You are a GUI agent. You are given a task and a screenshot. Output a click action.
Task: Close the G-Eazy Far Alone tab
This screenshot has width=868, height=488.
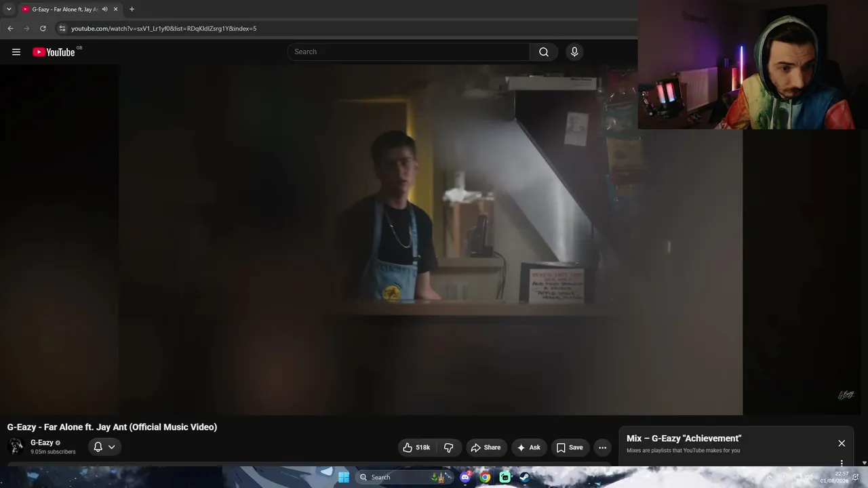click(116, 9)
